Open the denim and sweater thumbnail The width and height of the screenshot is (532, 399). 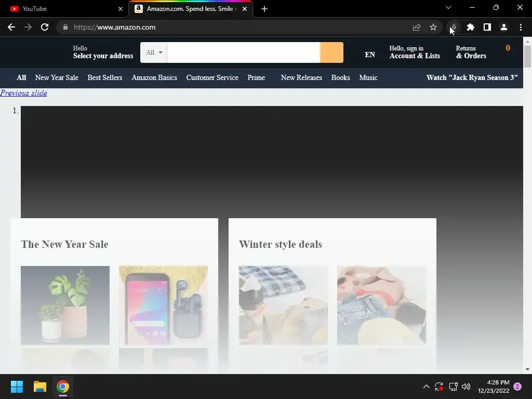[381, 305]
